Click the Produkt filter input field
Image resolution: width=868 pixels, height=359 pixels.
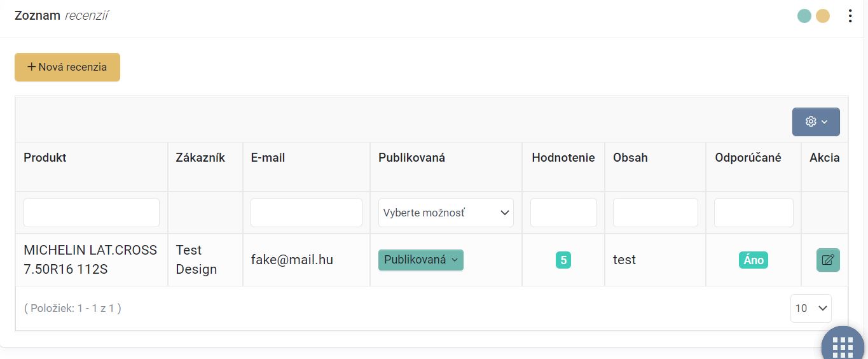pos(92,213)
